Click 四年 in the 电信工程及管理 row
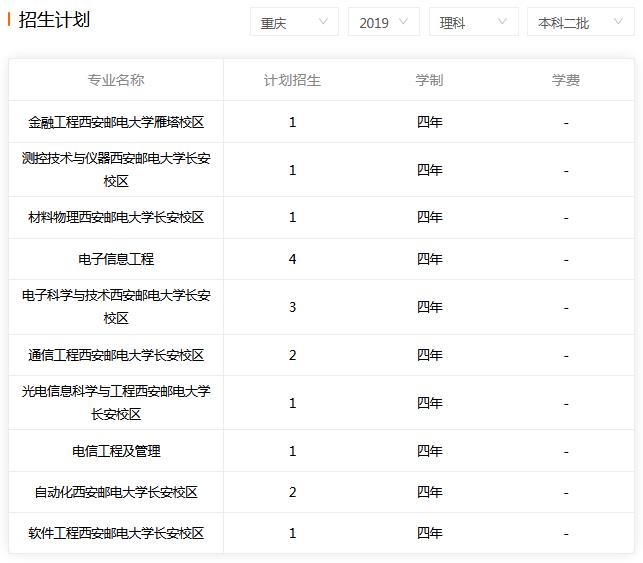Image resolution: width=643 pixels, height=563 pixels. tap(429, 451)
